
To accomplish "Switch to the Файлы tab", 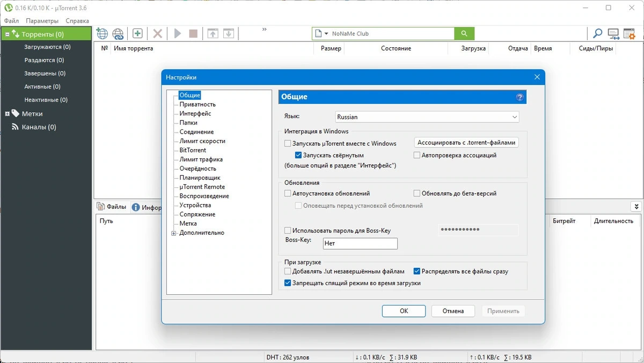I will [112, 207].
